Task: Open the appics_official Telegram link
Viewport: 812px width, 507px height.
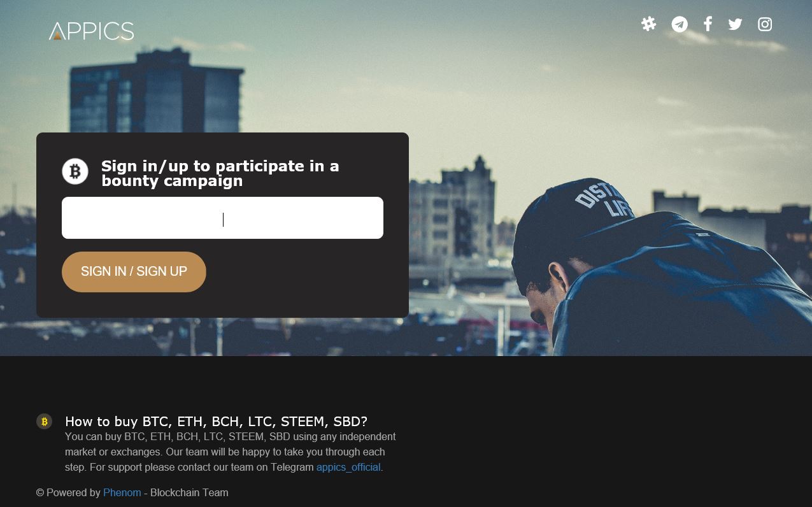Action: tap(348, 467)
